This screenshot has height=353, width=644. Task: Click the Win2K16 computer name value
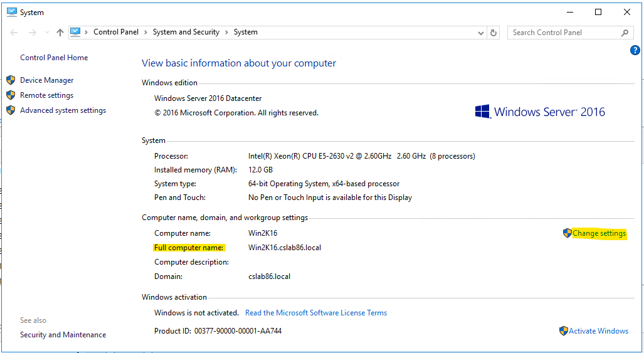click(263, 233)
